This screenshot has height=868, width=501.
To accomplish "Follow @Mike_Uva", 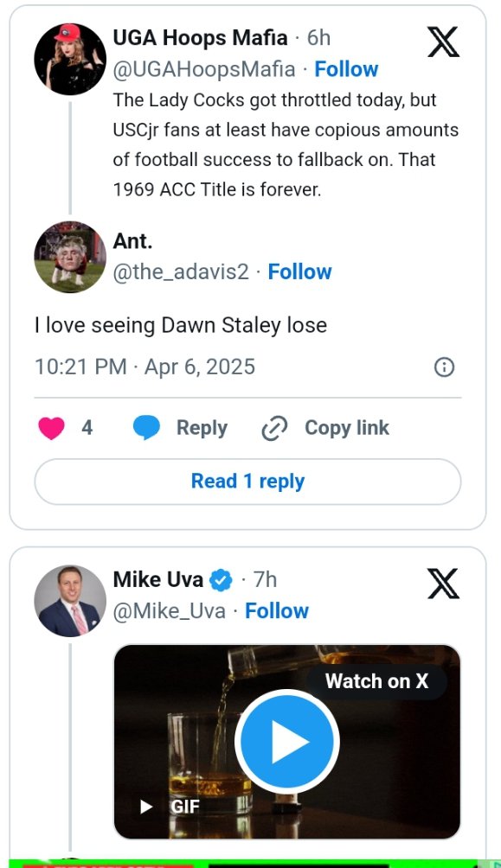I will pyautogui.click(x=277, y=611).
